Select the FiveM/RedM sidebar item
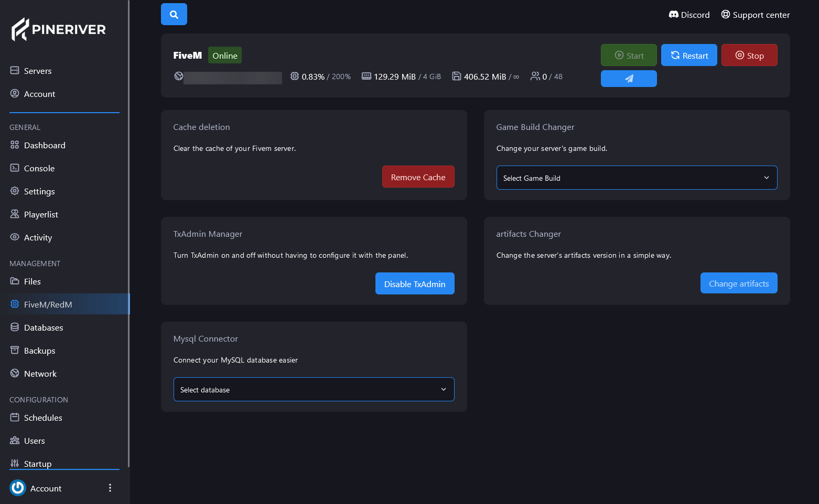This screenshot has width=819, height=504. [64, 304]
